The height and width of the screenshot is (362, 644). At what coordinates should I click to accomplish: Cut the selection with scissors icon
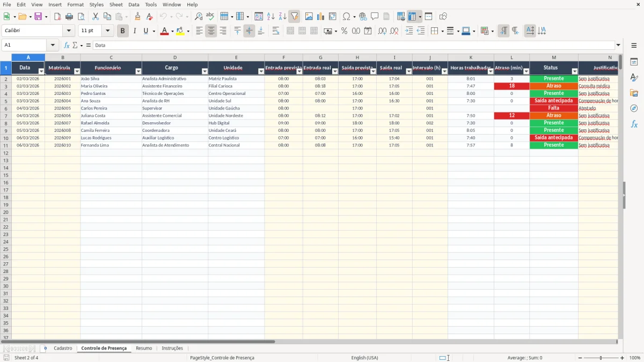[96, 17]
